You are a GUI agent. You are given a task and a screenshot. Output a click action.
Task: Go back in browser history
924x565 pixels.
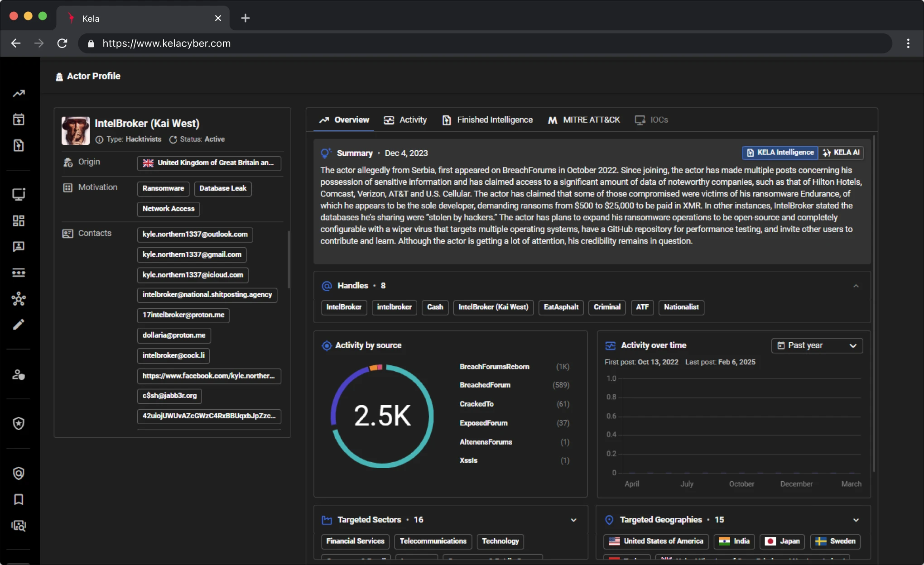coord(16,43)
